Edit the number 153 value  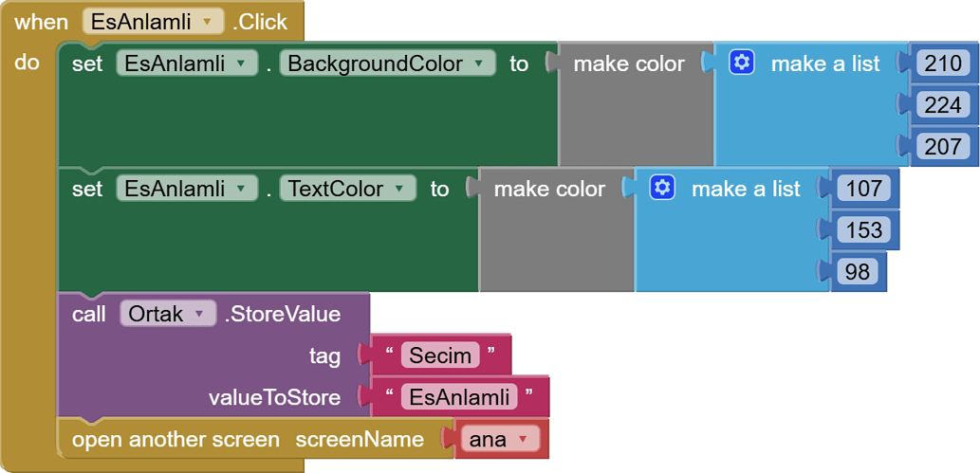tap(863, 230)
